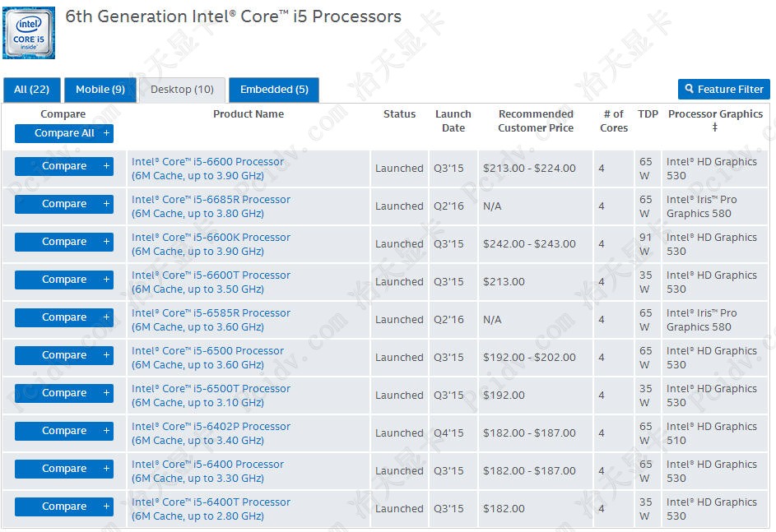Open Intel Core i5-6402P Processor link
This screenshot has height=532, width=776.
(211, 433)
